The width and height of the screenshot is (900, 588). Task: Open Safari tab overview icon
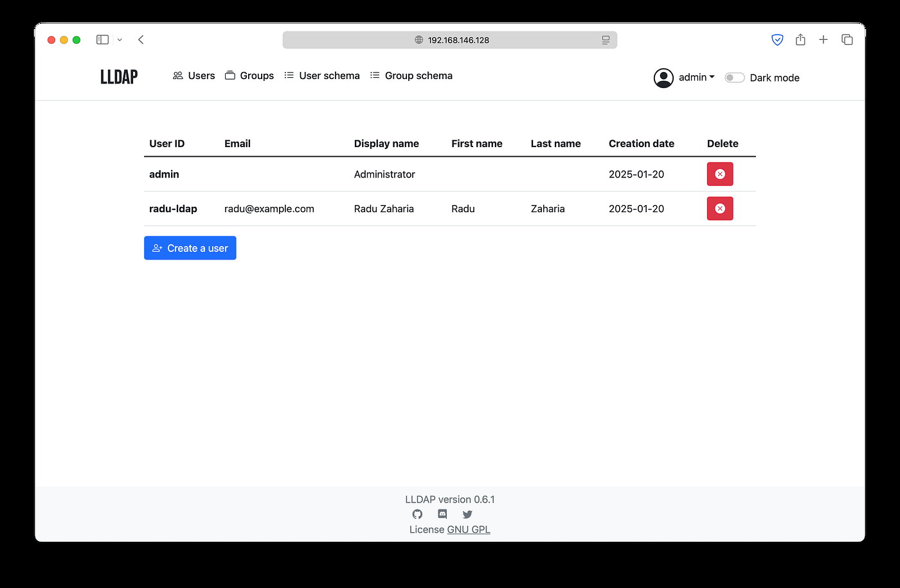(x=847, y=40)
